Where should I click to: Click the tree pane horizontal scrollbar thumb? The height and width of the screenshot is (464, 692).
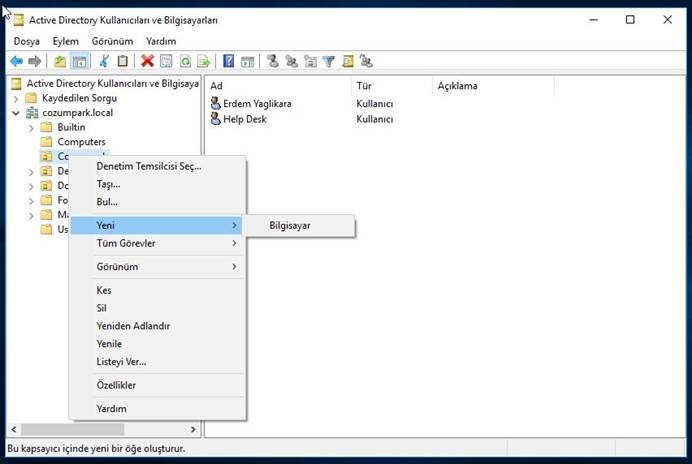(x=72, y=429)
